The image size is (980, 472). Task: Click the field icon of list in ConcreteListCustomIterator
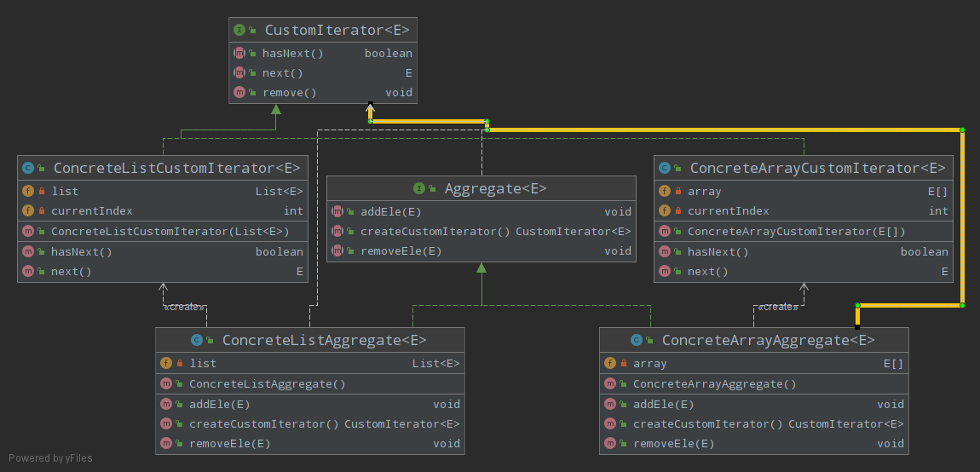(x=27, y=192)
